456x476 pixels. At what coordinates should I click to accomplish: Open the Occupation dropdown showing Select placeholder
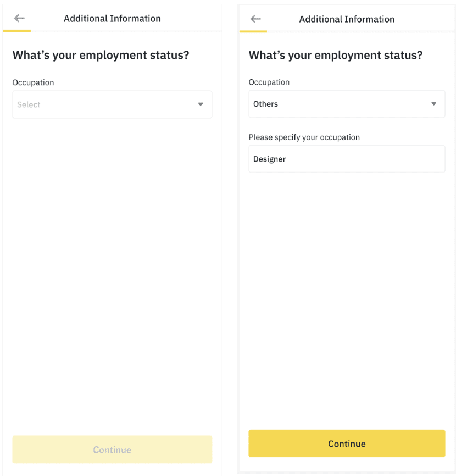pyautogui.click(x=112, y=104)
